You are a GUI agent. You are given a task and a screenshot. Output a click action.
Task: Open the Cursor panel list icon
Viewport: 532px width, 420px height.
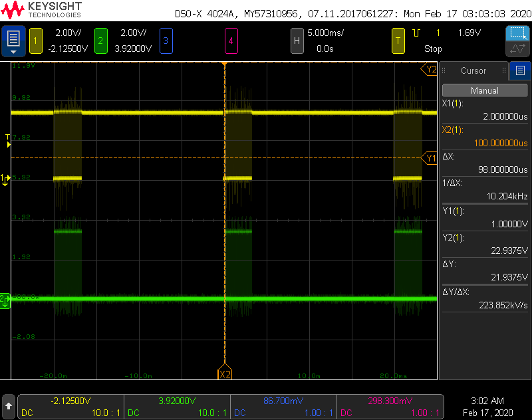pos(520,70)
